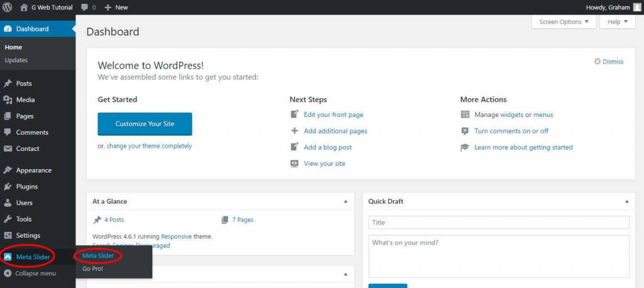This screenshot has width=644, height=288.
Task: Click the Graham user avatar
Action: pos(636,7)
